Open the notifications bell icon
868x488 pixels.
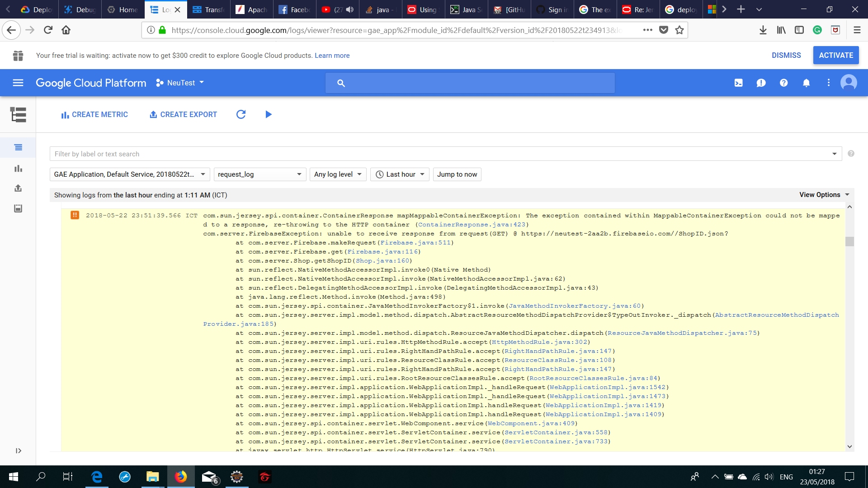point(807,83)
